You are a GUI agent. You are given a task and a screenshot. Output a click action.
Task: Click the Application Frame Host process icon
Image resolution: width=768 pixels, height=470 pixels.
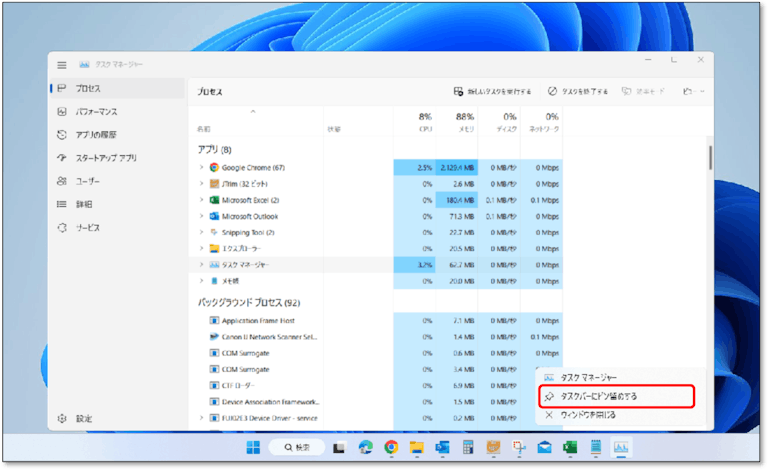point(214,321)
